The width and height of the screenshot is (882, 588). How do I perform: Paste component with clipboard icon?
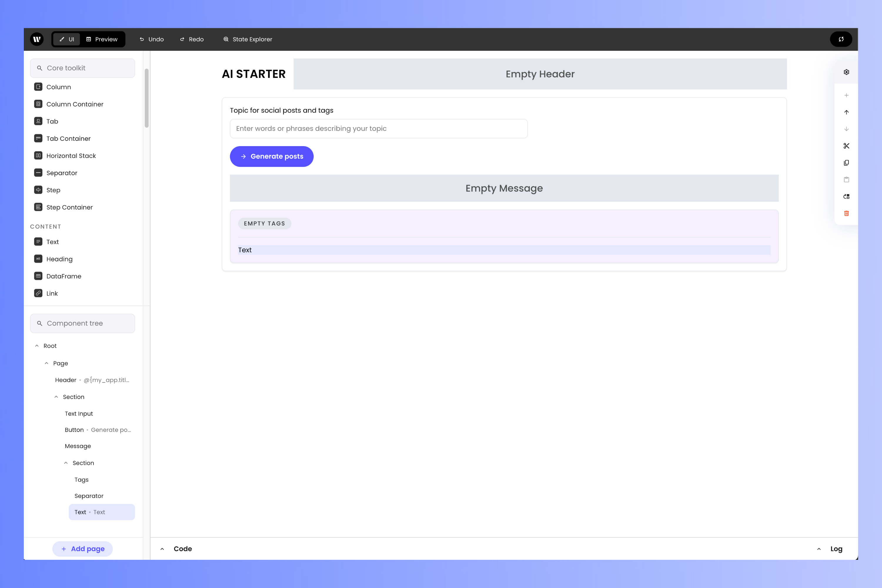click(x=846, y=180)
